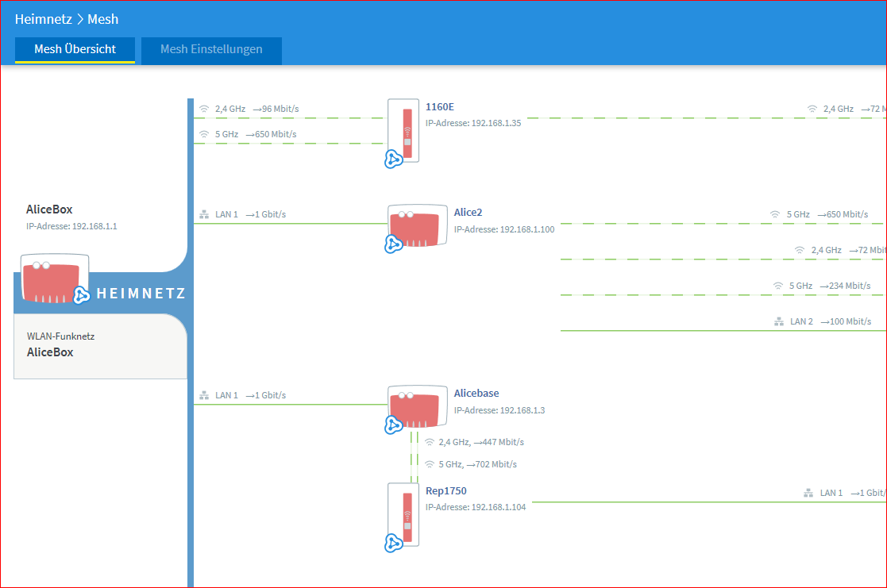Image resolution: width=887 pixels, height=588 pixels.
Task: Click the AliceBox router image
Action: 54,279
